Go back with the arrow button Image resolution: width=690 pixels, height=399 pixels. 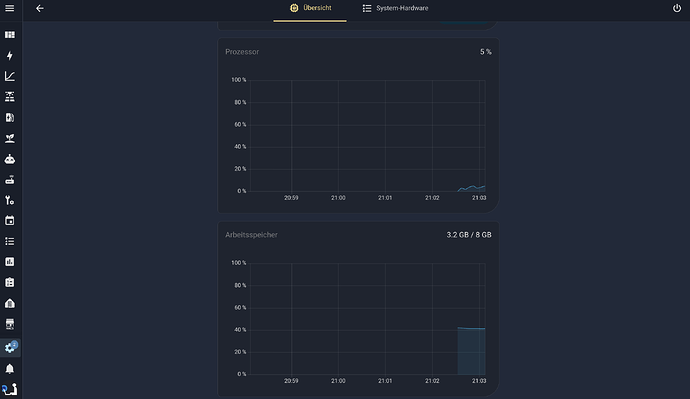(40, 8)
